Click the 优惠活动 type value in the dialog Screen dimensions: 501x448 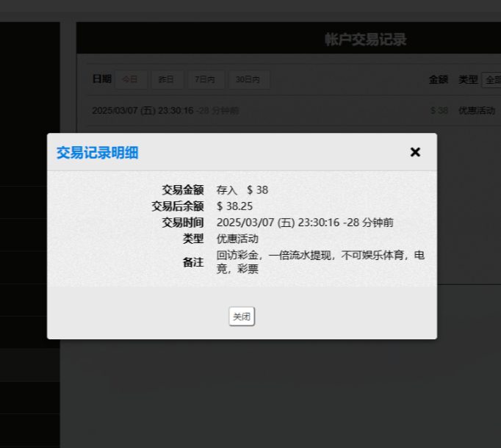click(x=237, y=239)
